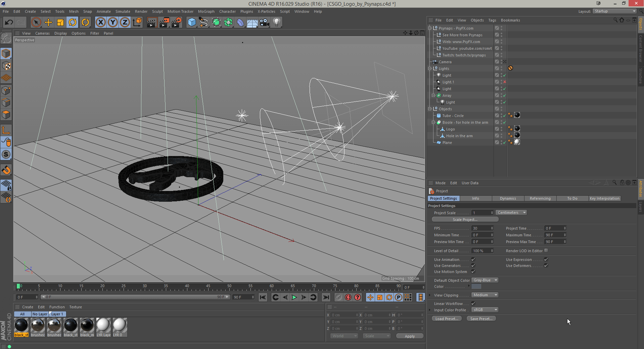The image size is (644, 349).
Task: Click the Undo arrow icon
Action: pyautogui.click(x=9, y=23)
